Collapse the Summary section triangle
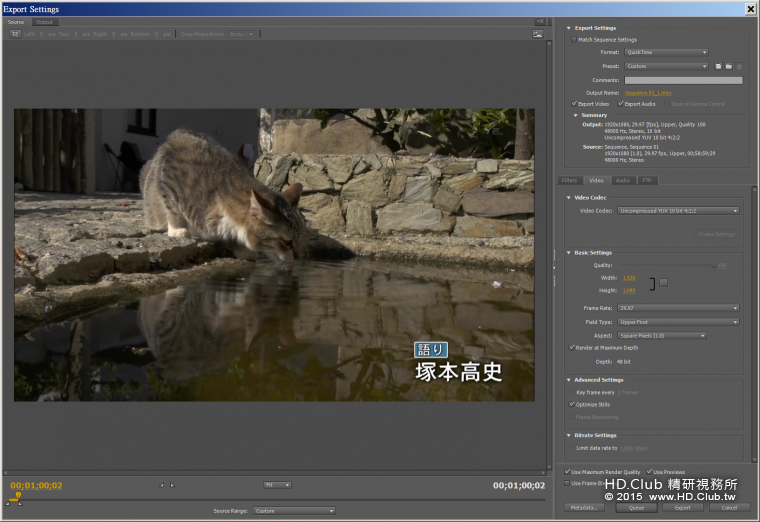This screenshot has width=760, height=522. pos(577,115)
